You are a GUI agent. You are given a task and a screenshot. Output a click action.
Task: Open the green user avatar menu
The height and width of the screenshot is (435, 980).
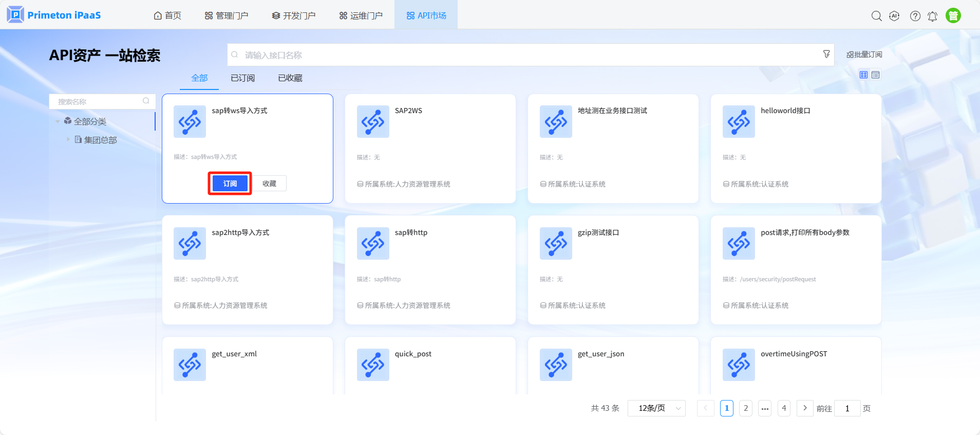953,16
